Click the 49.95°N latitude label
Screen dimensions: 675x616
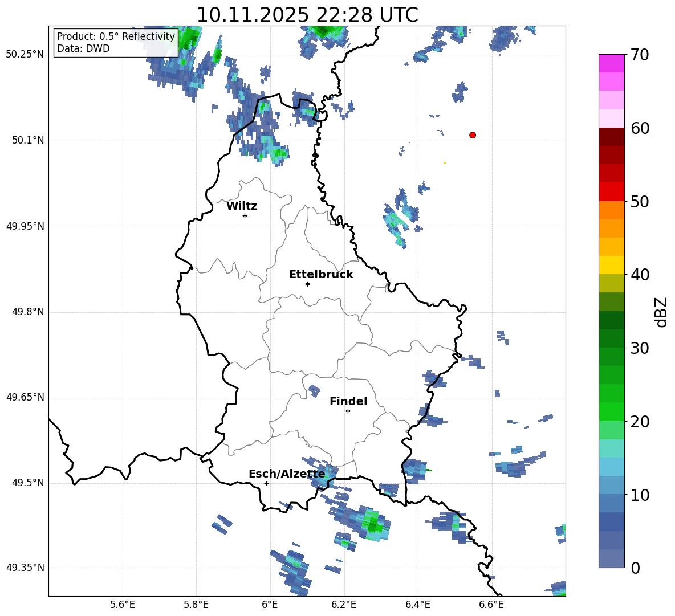[26, 226]
